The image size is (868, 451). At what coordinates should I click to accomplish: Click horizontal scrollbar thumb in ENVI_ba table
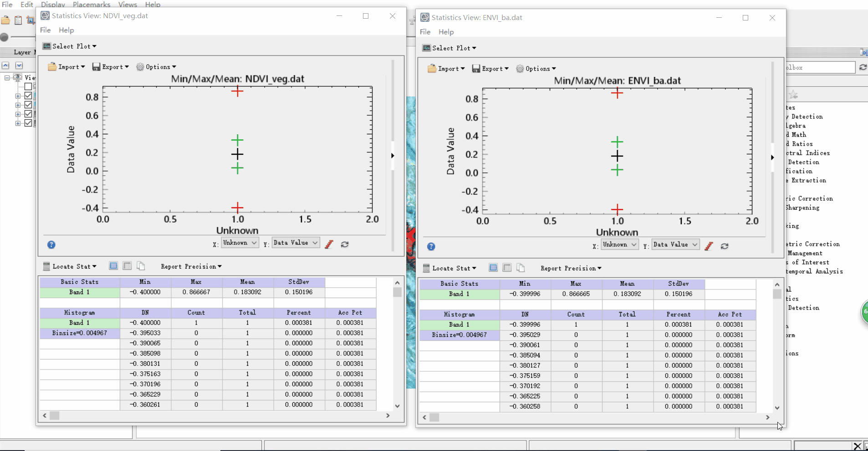tap(434, 417)
